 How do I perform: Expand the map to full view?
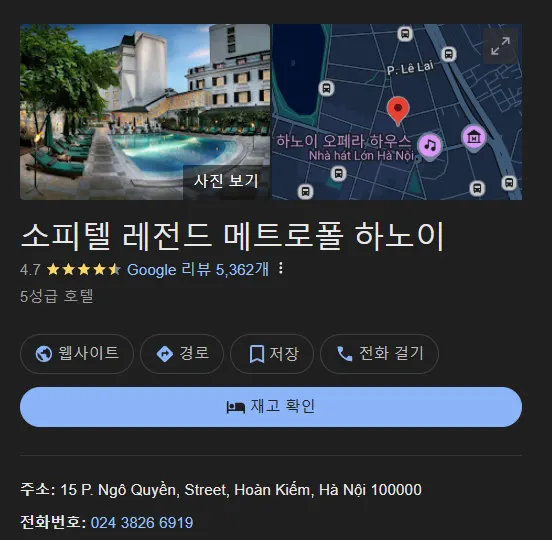pyautogui.click(x=500, y=46)
